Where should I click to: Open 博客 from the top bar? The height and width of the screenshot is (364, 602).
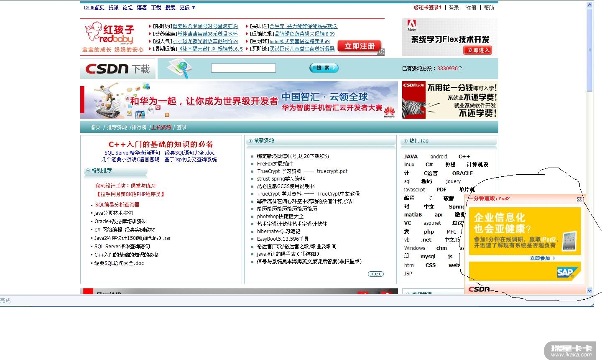[x=142, y=8]
